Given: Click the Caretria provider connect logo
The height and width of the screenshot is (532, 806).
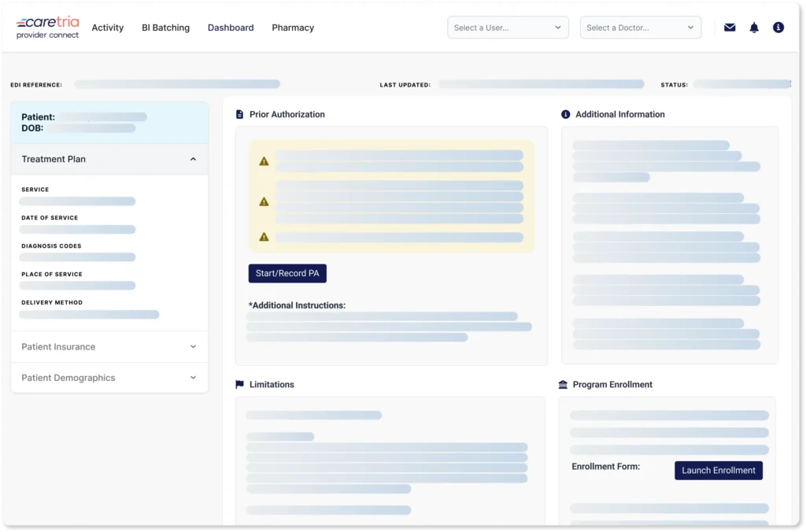Looking at the screenshot, I should tap(48, 28).
